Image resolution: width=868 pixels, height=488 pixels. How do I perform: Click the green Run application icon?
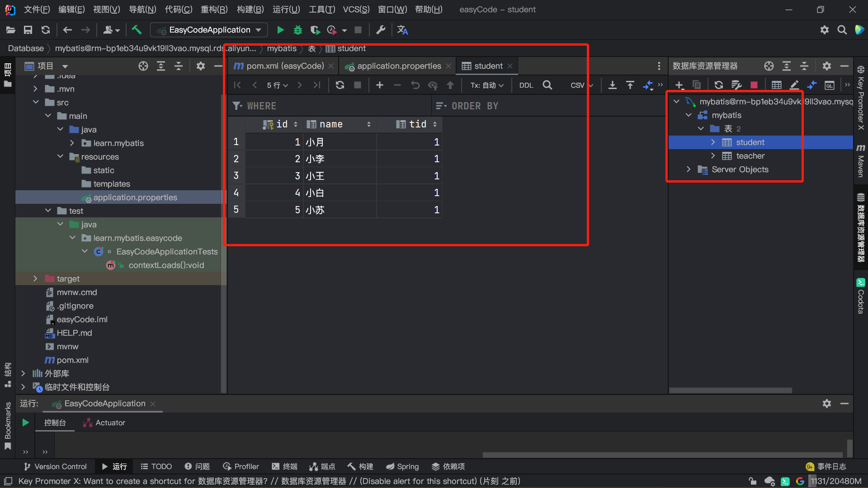[x=280, y=30]
